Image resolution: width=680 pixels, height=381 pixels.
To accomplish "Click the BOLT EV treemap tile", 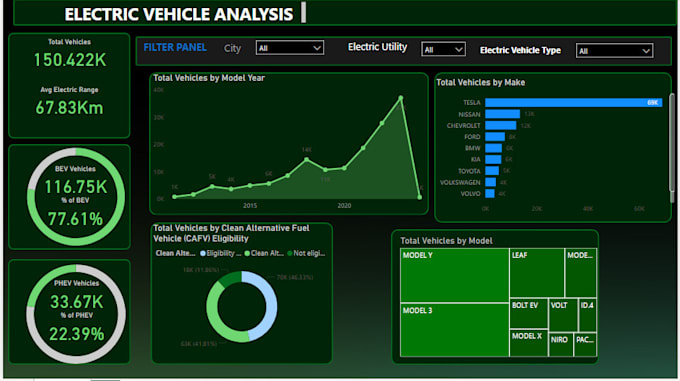I will click(x=529, y=313).
